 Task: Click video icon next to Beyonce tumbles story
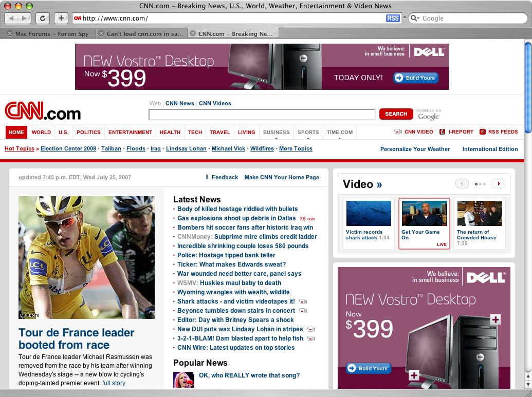(x=303, y=311)
